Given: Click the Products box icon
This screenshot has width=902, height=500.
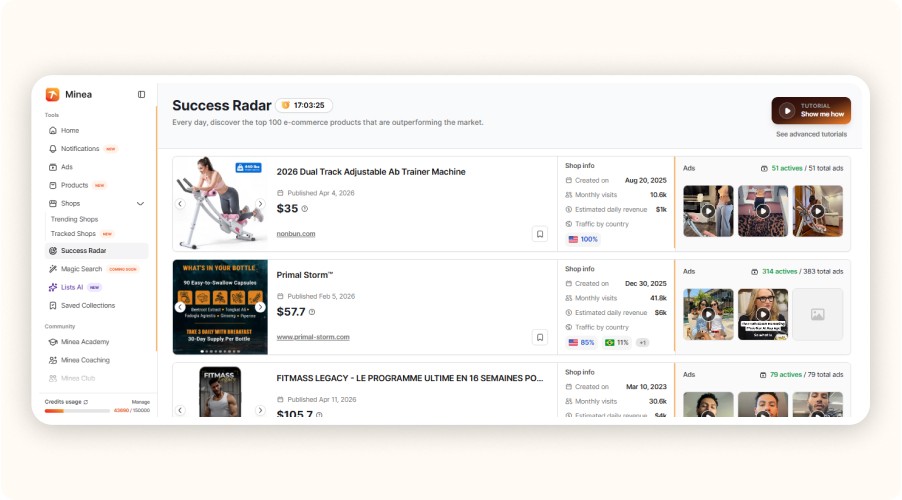Looking at the screenshot, I should click(x=53, y=185).
